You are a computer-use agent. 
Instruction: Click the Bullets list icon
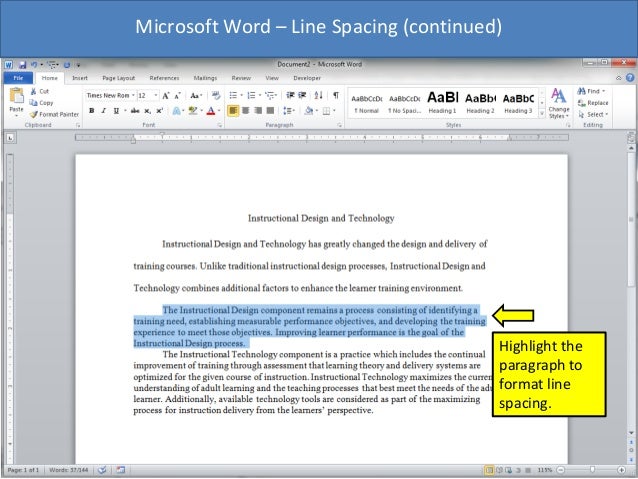233,95
